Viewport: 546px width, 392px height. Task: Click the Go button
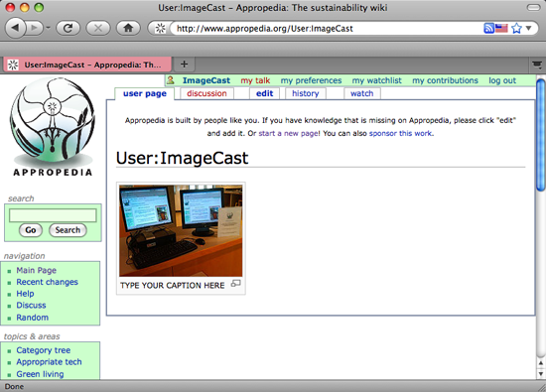coord(31,230)
